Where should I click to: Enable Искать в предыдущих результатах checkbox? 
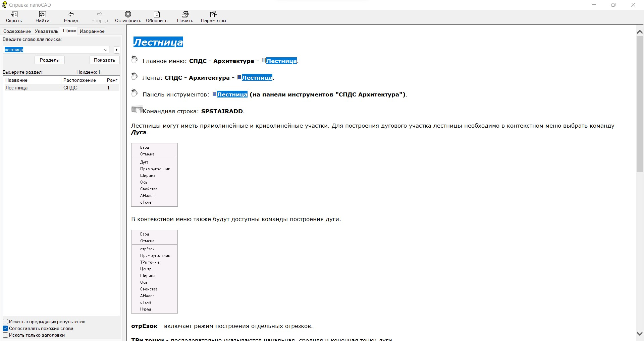(x=5, y=322)
